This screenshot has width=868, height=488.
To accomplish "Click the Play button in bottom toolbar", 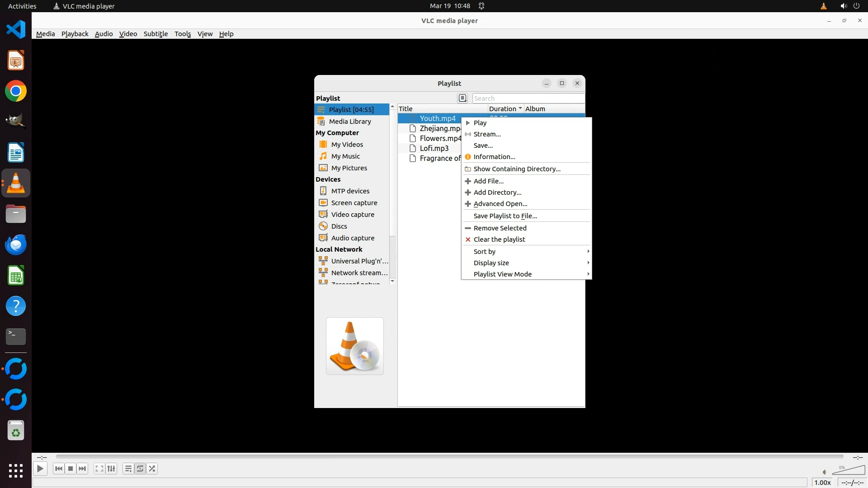I will pyautogui.click(x=40, y=469).
